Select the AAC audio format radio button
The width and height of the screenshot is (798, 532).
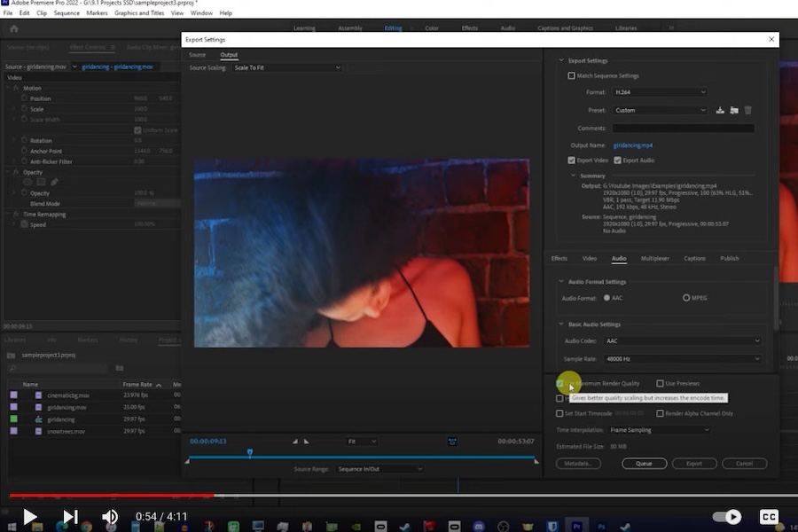pyautogui.click(x=606, y=298)
